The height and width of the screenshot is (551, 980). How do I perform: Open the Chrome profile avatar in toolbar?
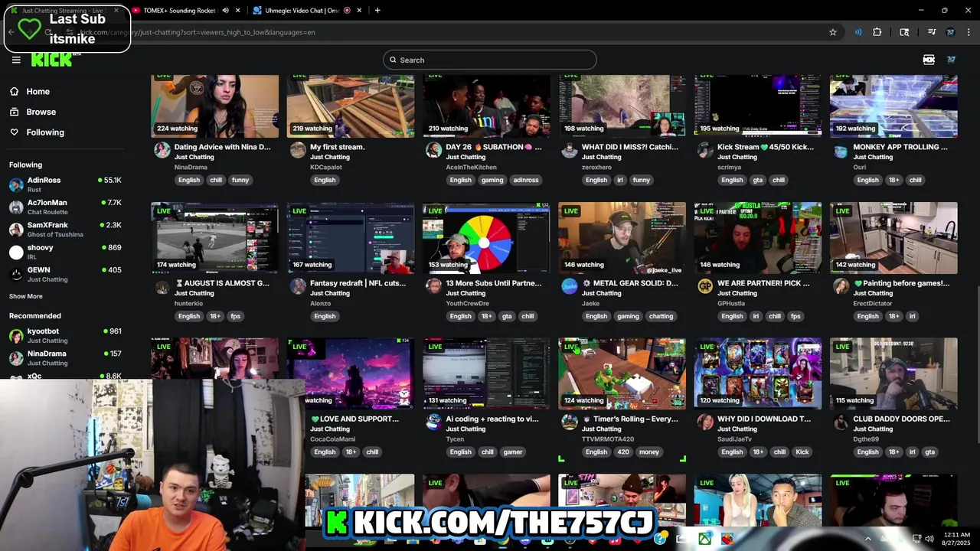coord(951,32)
